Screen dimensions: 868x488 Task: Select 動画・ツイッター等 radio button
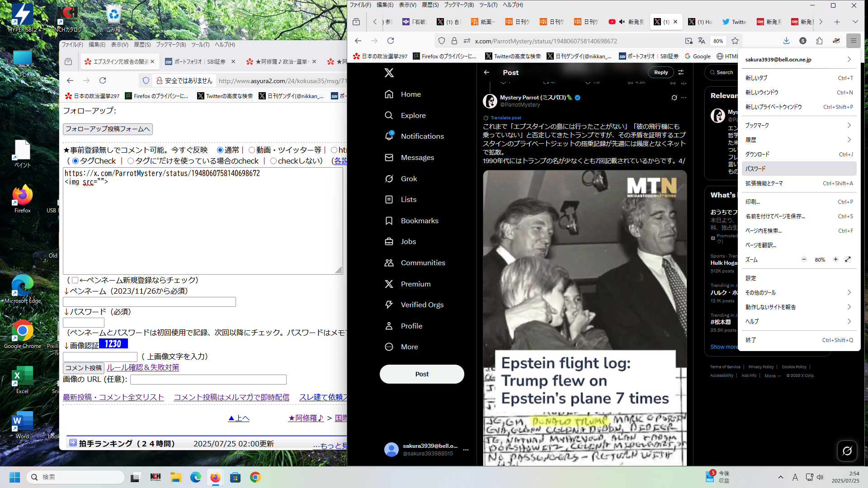click(x=251, y=150)
